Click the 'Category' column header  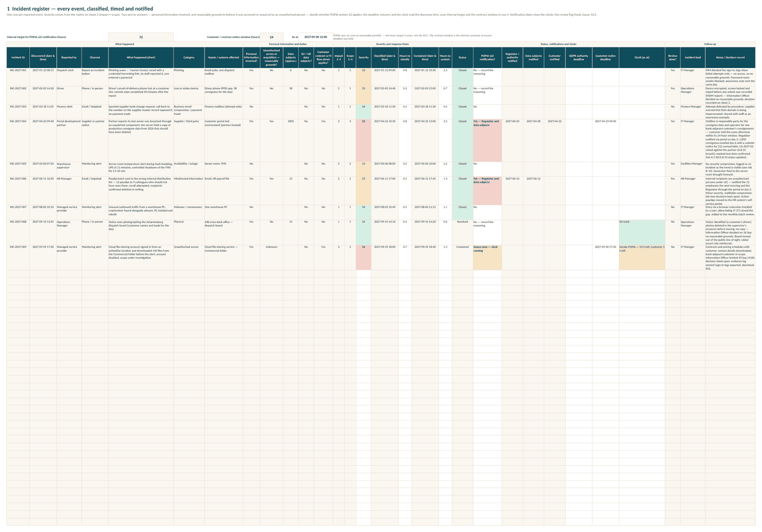coord(189,57)
